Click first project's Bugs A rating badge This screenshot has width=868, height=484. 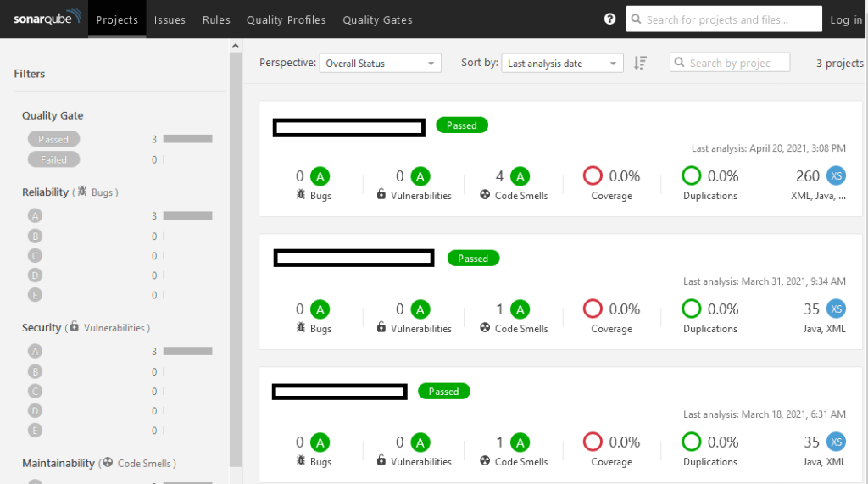click(320, 176)
